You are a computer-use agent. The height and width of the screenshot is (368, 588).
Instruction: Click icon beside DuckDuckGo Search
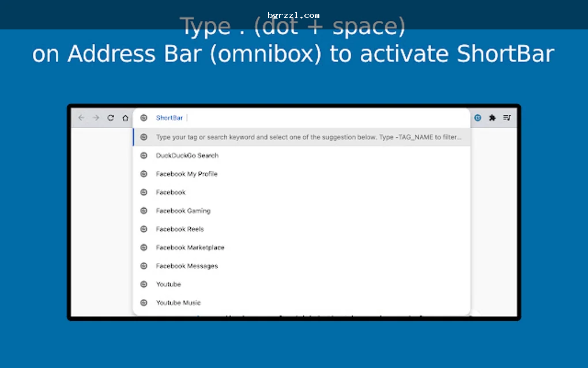click(144, 155)
